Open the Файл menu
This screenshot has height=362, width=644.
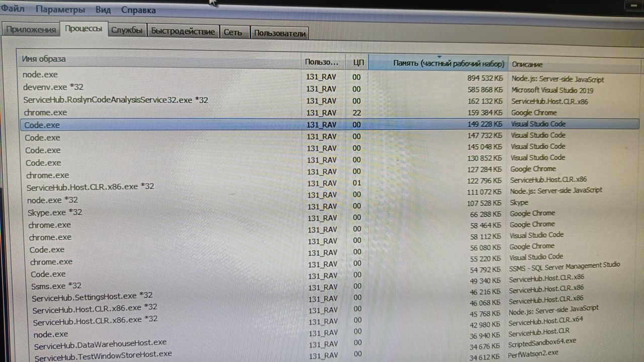pyautogui.click(x=13, y=9)
